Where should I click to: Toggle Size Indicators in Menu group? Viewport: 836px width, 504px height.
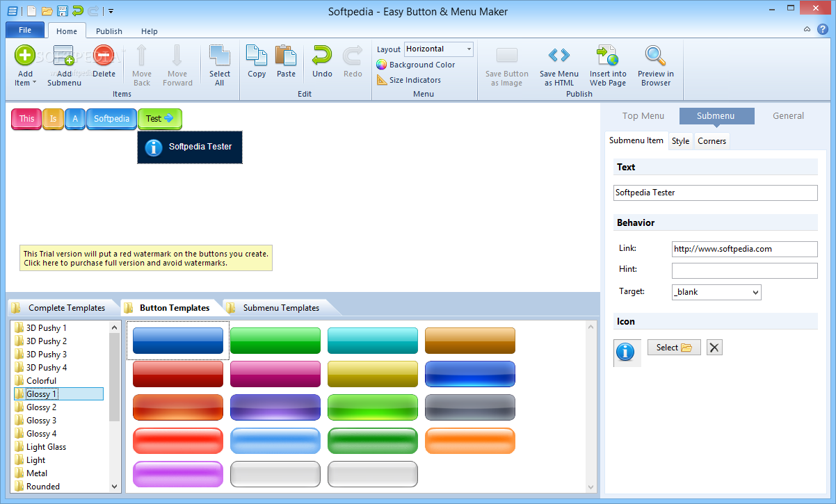point(409,80)
